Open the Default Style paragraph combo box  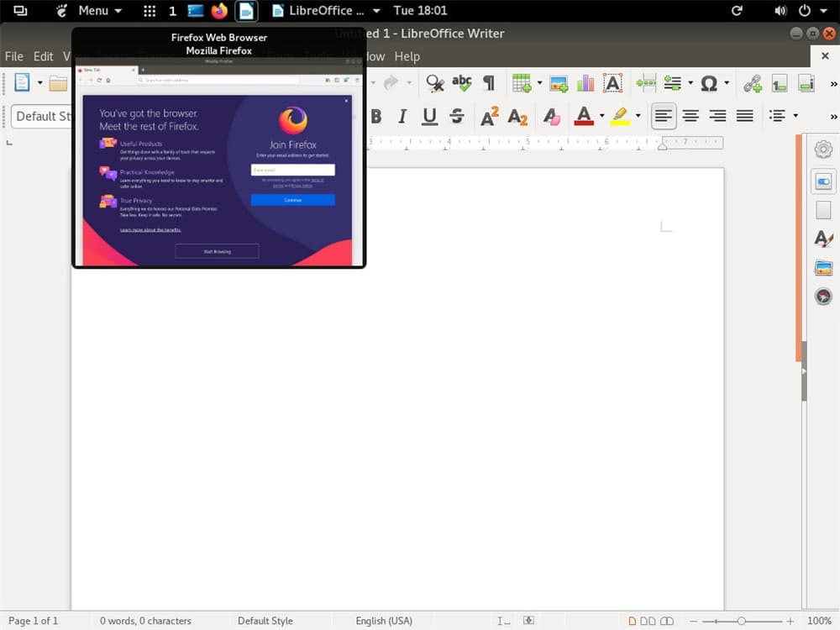41,116
